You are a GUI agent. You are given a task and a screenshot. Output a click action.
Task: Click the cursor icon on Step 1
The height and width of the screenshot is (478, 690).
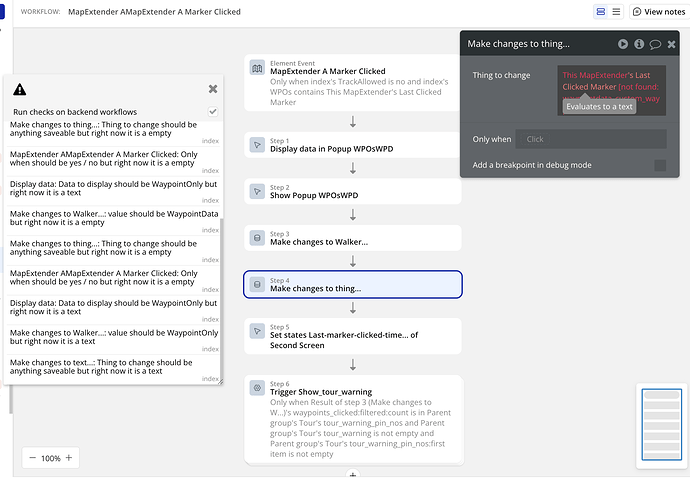tap(257, 145)
